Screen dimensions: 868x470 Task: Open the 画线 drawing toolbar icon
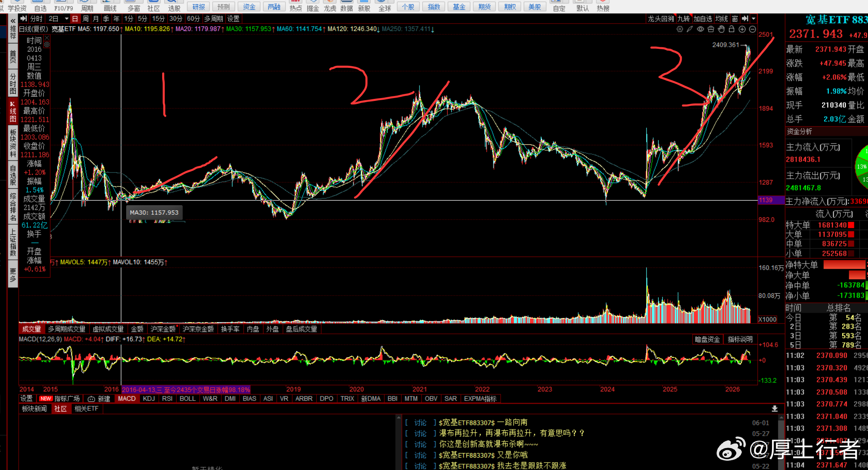(110, 6)
